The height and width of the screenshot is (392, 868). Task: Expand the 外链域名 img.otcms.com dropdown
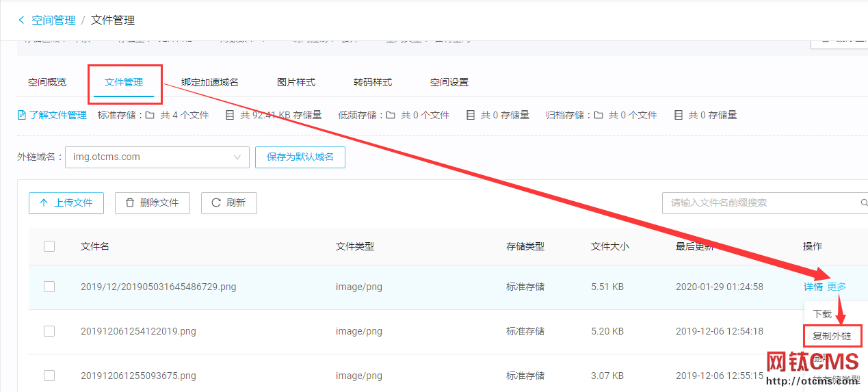(x=157, y=157)
